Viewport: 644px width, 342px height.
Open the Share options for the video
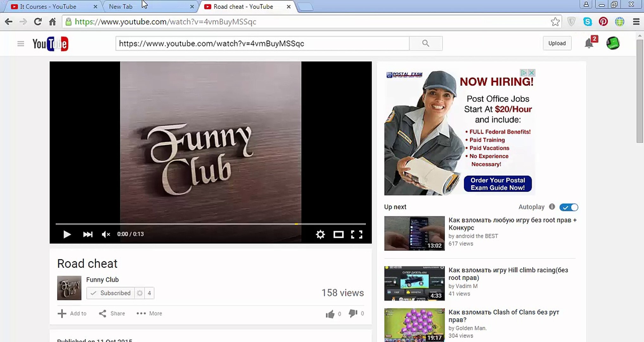pyautogui.click(x=111, y=313)
